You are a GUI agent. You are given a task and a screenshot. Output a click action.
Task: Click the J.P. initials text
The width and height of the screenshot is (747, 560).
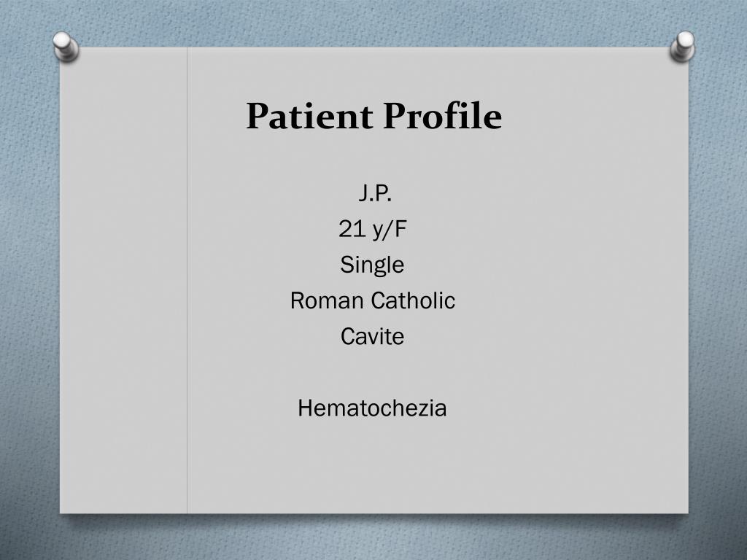(x=375, y=193)
